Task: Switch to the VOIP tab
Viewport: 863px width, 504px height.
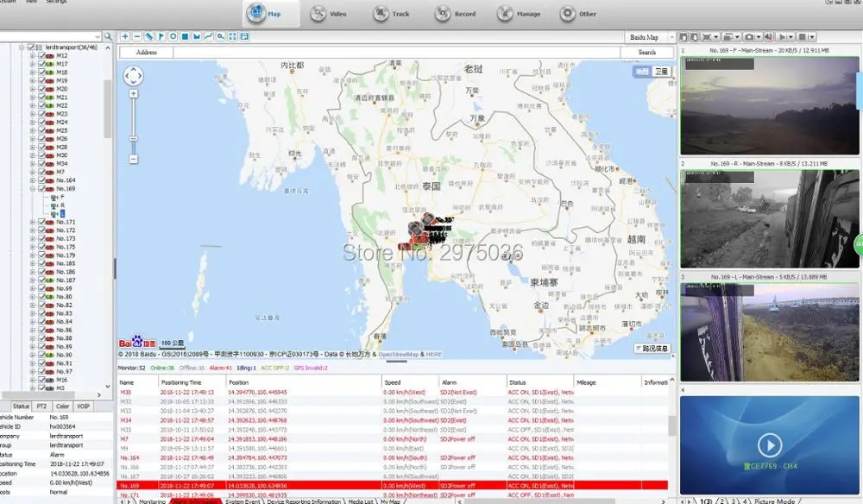Action: point(83,406)
